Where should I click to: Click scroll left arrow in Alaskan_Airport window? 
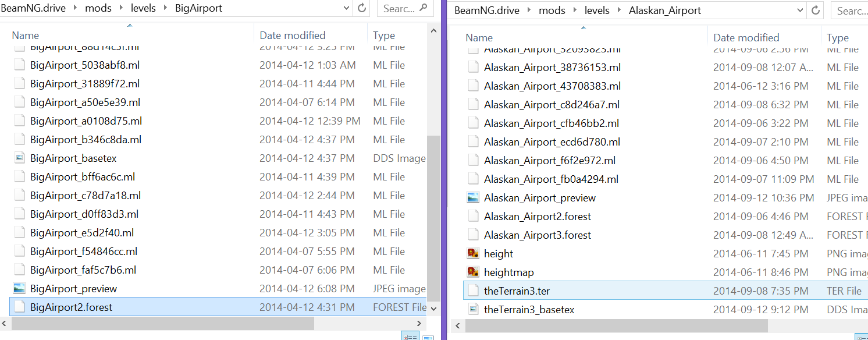click(x=459, y=325)
